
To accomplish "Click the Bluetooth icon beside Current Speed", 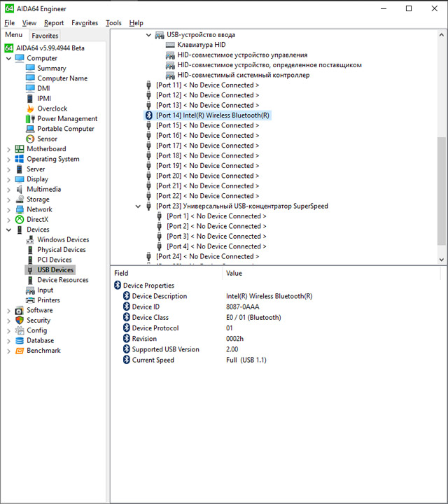I will click(x=126, y=360).
